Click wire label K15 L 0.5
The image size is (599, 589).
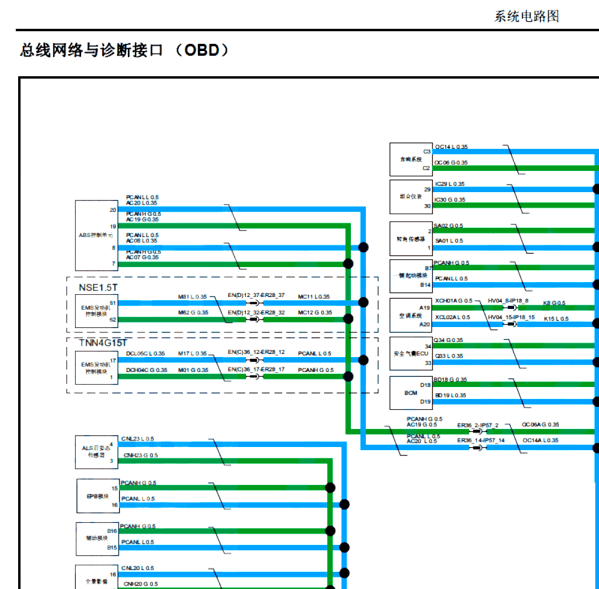[x=556, y=319]
